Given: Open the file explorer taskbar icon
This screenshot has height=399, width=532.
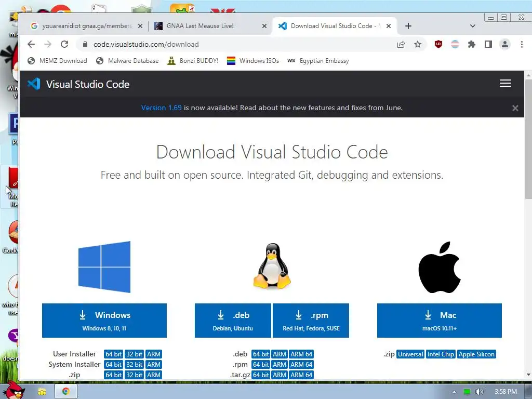Looking at the screenshot, I should pyautogui.click(x=42, y=392).
